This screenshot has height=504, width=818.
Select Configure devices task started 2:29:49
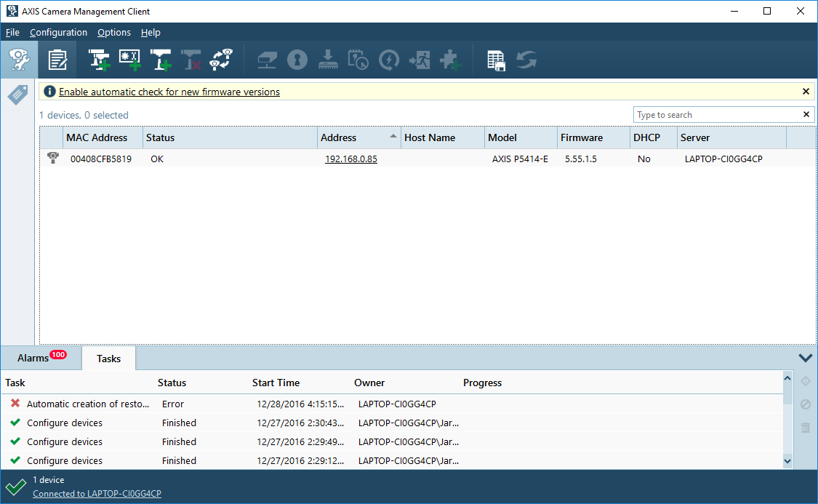[392, 441]
